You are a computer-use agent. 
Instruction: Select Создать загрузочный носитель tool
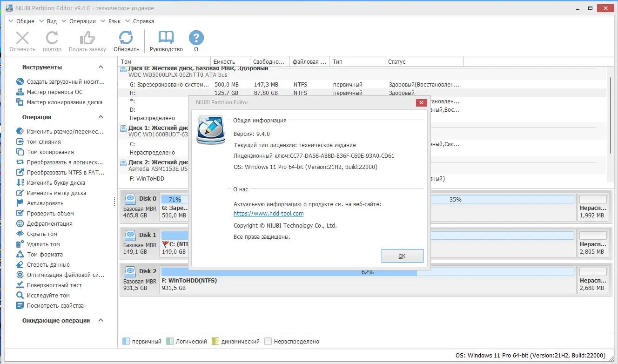coord(61,81)
